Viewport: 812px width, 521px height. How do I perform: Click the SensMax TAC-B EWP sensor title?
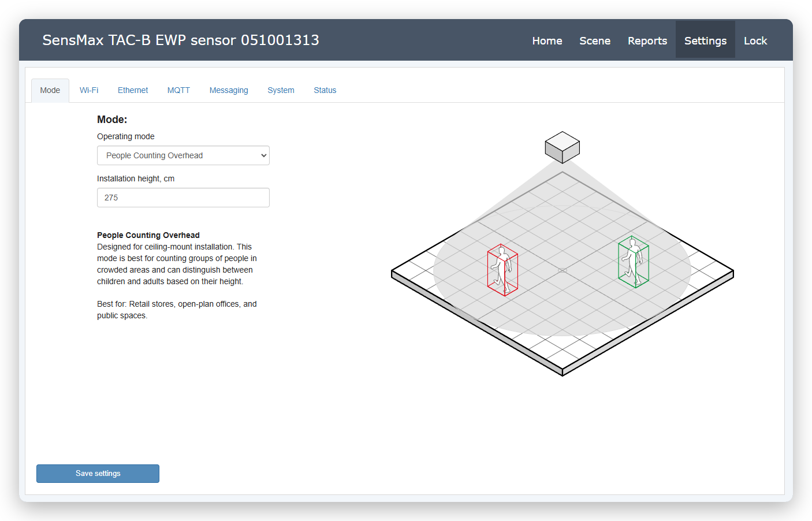coord(181,40)
